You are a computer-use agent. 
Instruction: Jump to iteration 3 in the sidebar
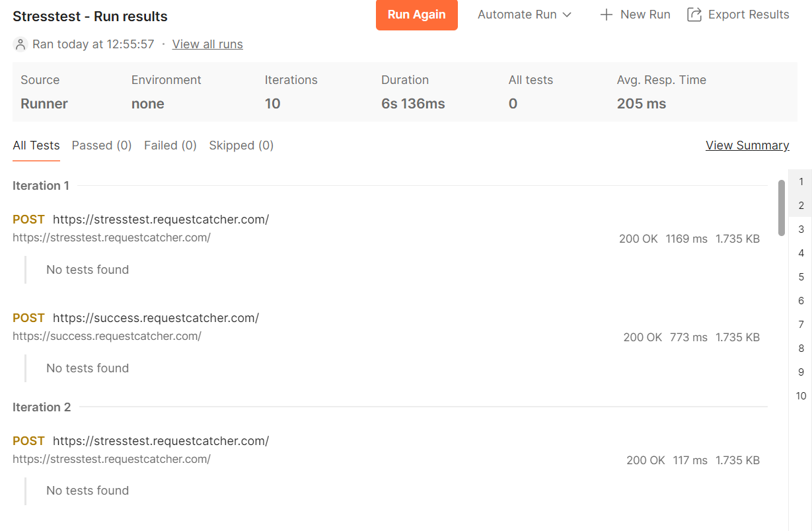(x=801, y=229)
